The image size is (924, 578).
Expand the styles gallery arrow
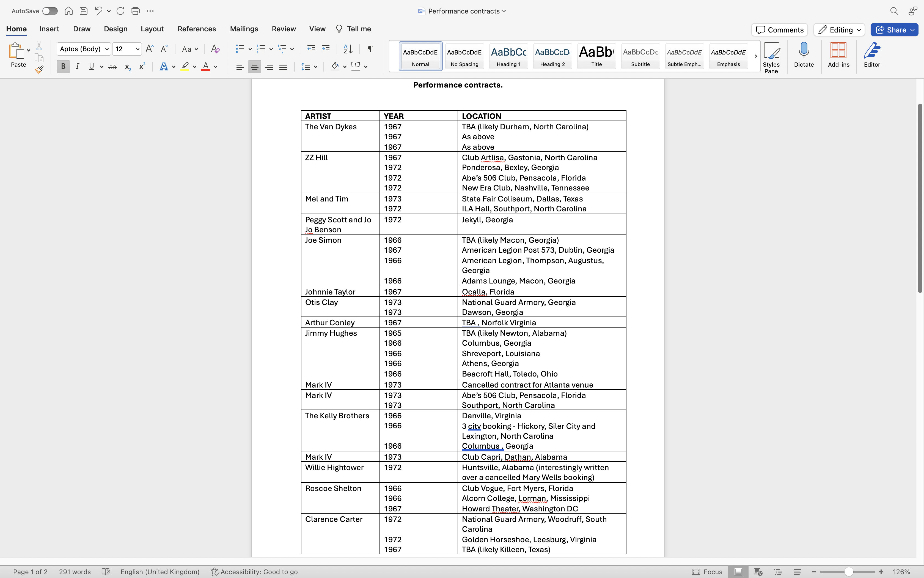pos(756,56)
